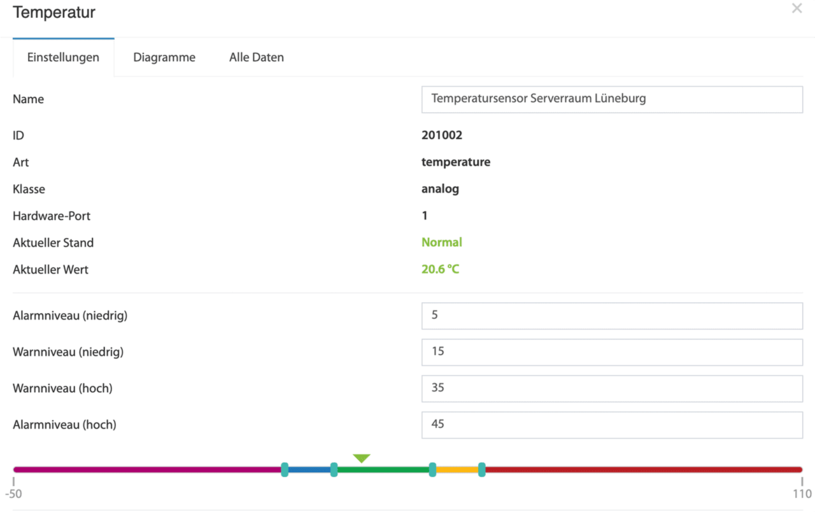Click the Name input field
The image size is (815, 512).
click(x=612, y=99)
